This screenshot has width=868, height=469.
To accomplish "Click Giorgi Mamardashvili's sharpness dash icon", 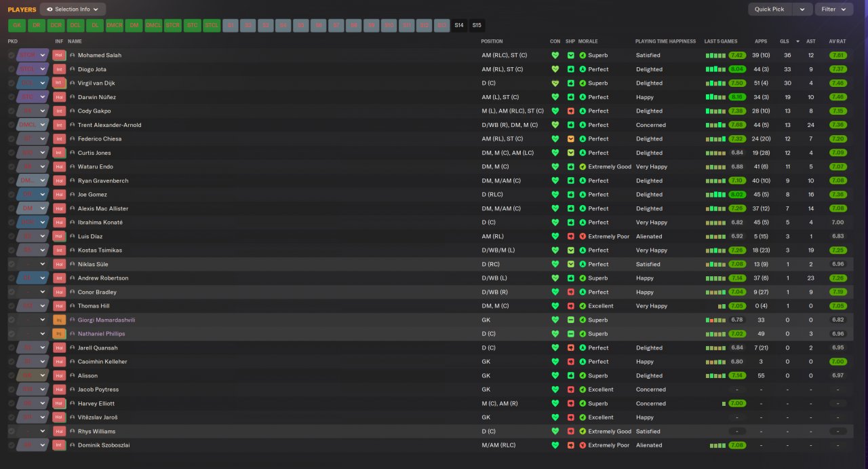I will [x=571, y=320].
